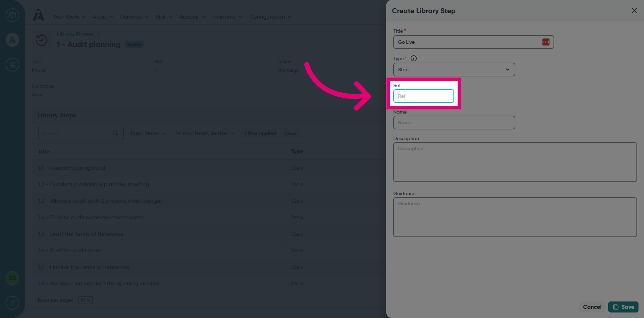Viewport: 644px width, 318px height.
Task: Expand the Status: Draft, Active filter
Action: (205, 134)
